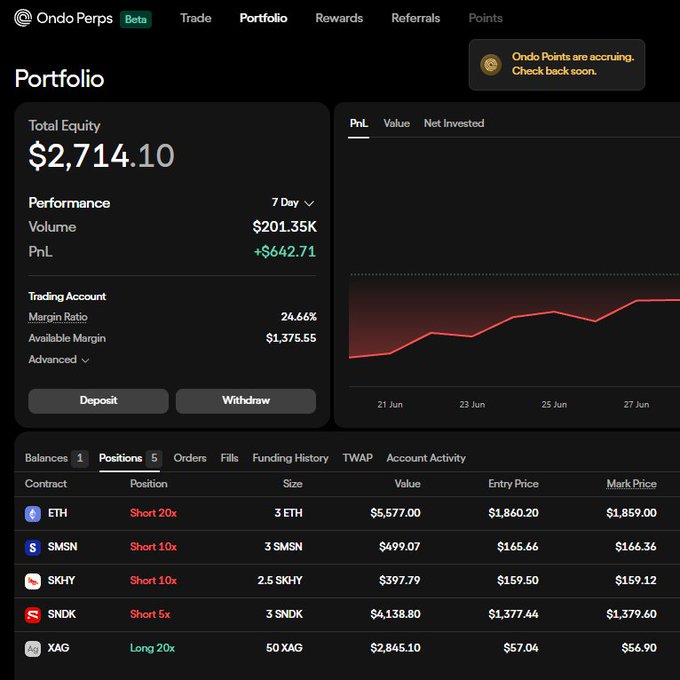Click the Total Equity $2,714.10 amount

pyautogui.click(x=101, y=156)
